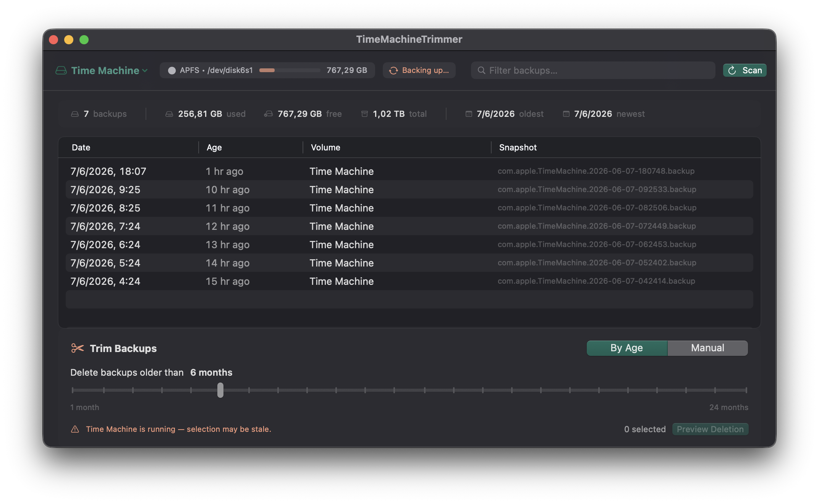Click the '15 hr ago' age cell

pyautogui.click(x=228, y=281)
